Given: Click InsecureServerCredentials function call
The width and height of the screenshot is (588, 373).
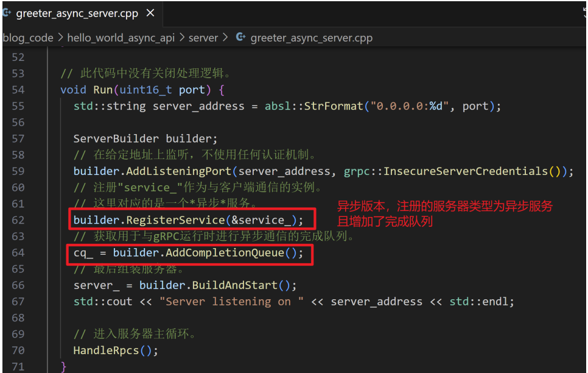Looking at the screenshot, I should (466, 172).
